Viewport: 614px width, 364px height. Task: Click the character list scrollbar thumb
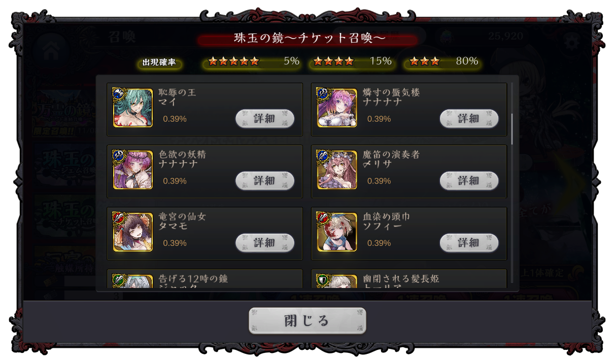pos(513,129)
